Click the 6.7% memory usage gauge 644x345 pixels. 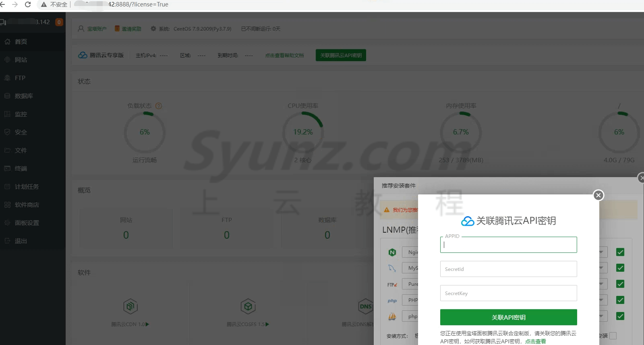tap(461, 132)
